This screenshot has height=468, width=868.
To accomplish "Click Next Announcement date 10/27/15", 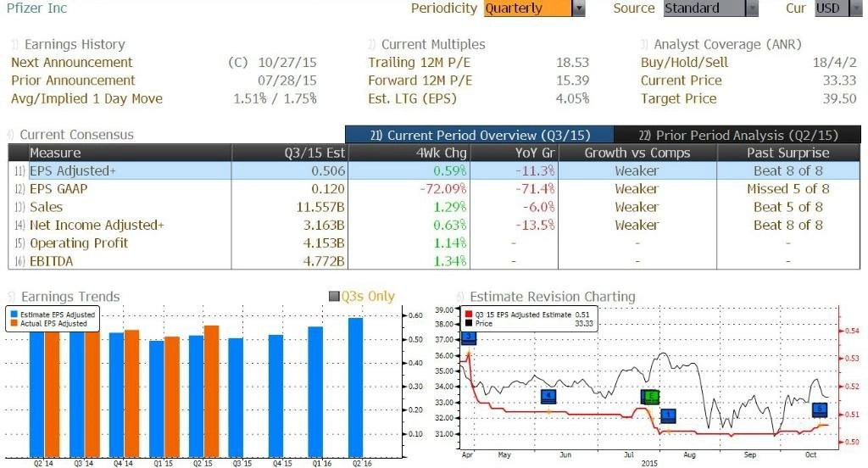I will [x=287, y=62].
